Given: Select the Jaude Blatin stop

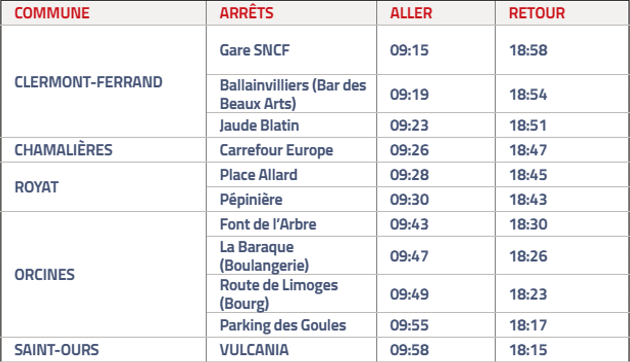Looking at the screenshot, I should (x=259, y=125).
